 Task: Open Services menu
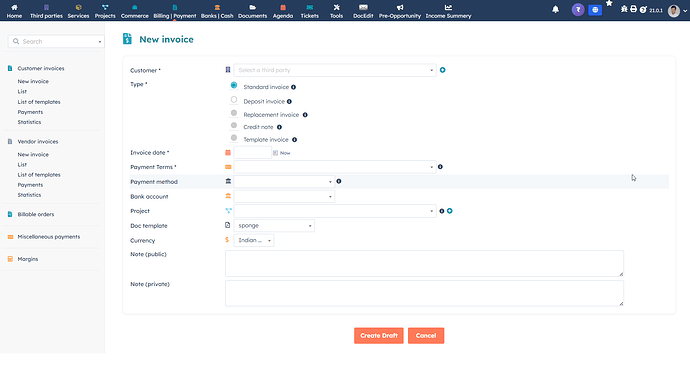pyautogui.click(x=78, y=11)
